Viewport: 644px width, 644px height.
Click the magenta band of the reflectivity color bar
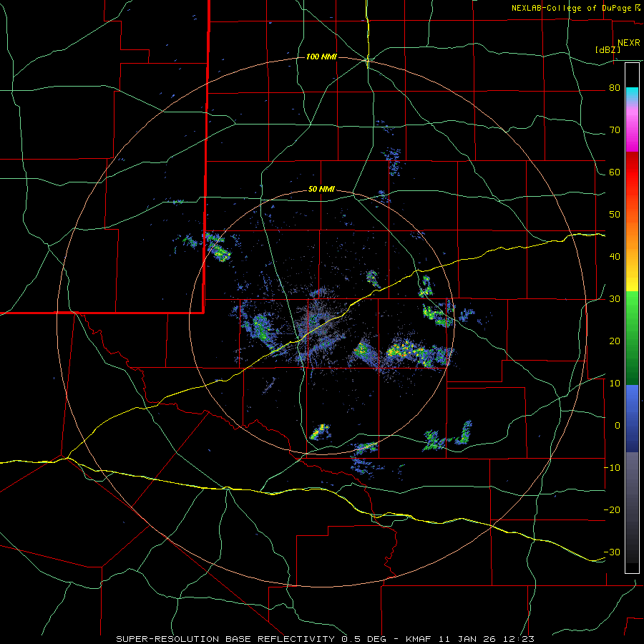[632, 131]
